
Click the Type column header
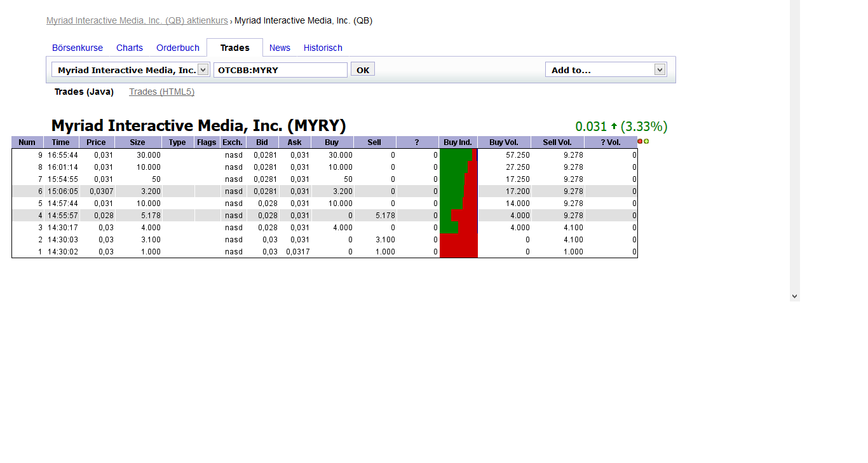click(178, 142)
